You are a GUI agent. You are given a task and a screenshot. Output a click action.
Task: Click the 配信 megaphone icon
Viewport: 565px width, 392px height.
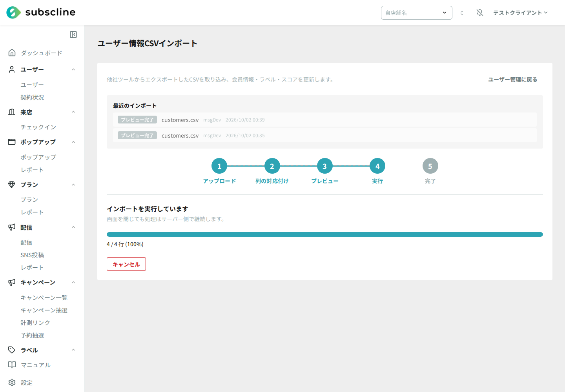coord(12,227)
